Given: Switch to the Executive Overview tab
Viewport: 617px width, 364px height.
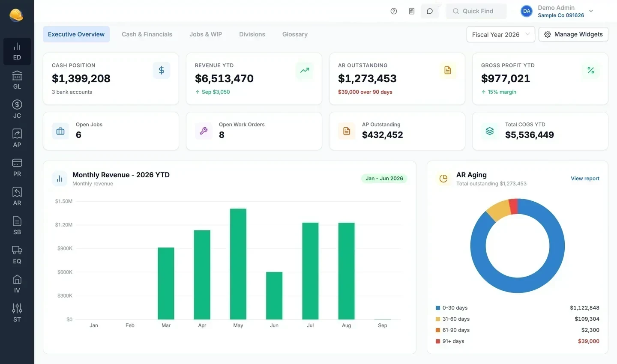Looking at the screenshot, I should [x=76, y=34].
